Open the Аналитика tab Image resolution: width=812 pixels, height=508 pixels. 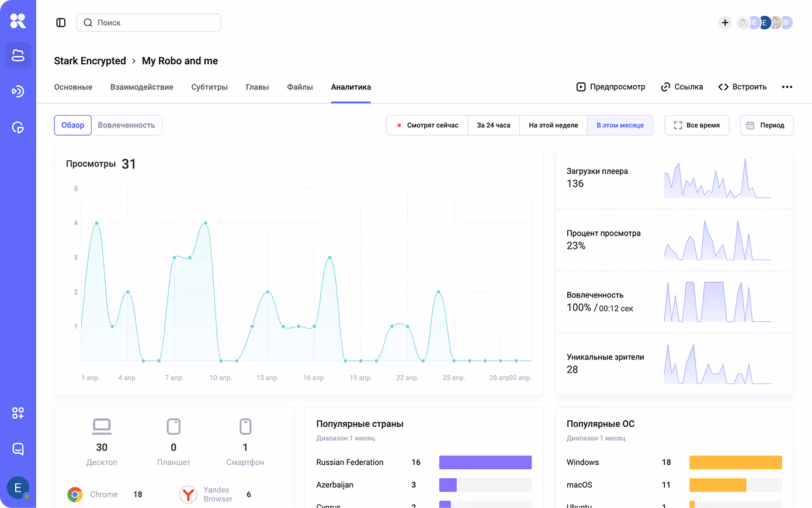[x=351, y=87]
